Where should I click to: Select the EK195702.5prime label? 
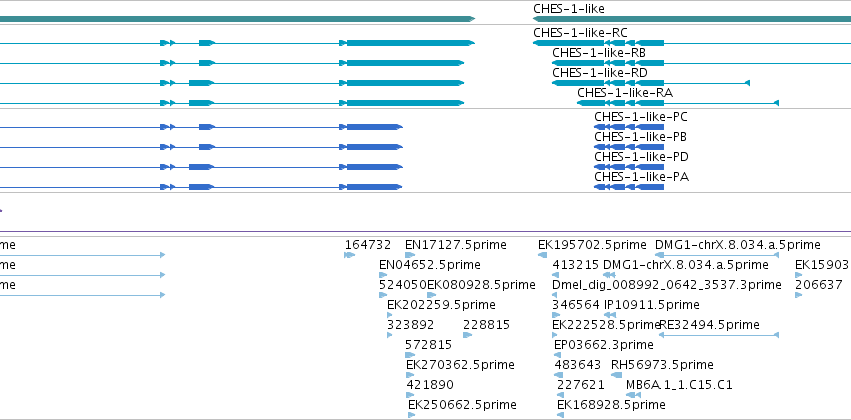[592, 245]
